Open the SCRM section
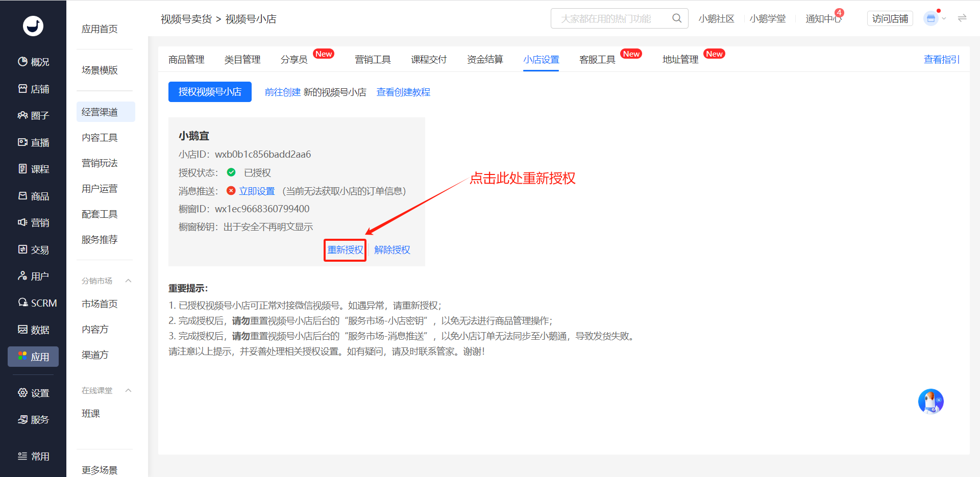Image resolution: width=980 pixels, height=477 pixels. tap(37, 303)
